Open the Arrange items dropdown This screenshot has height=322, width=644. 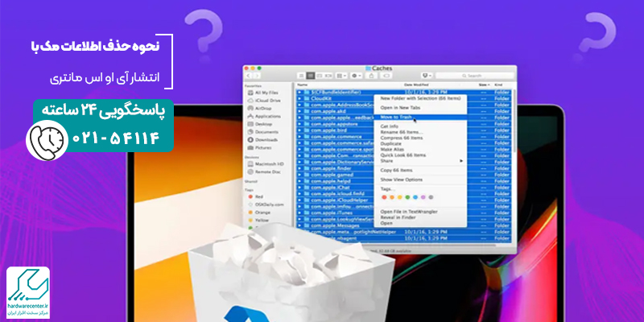(342, 74)
